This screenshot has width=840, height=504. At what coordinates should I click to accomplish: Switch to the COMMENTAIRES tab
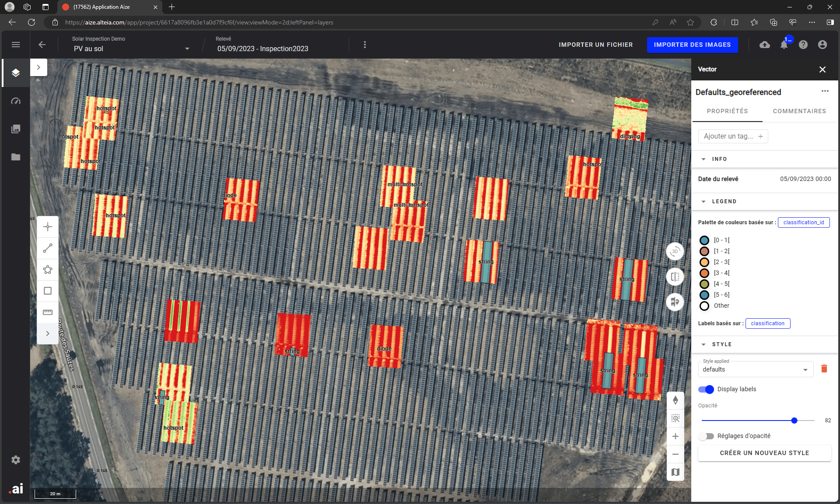click(x=799, y=111)
